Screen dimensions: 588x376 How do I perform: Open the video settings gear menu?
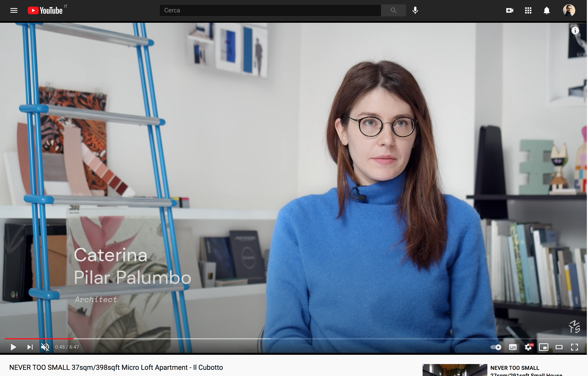click(x=528, y=347)
